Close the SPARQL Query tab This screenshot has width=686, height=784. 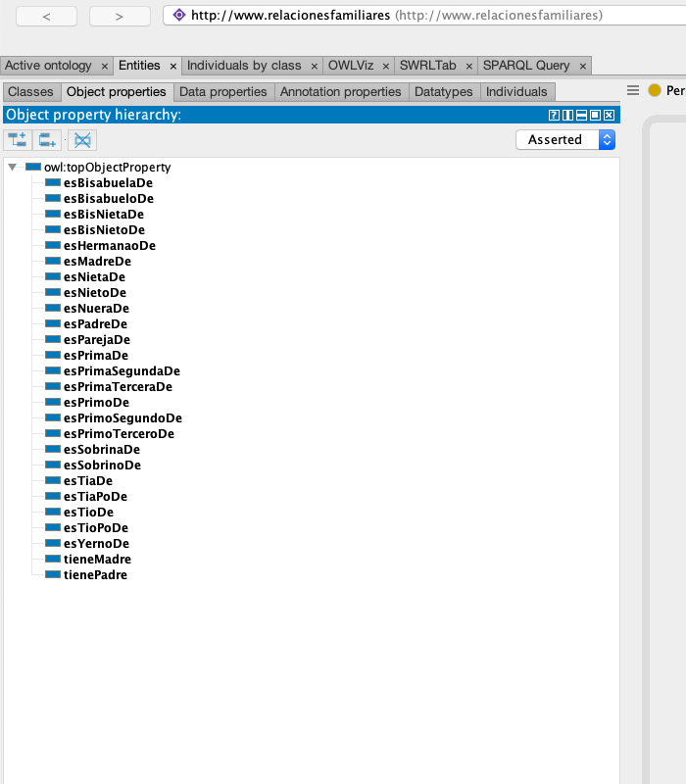(x=582, y=66)
